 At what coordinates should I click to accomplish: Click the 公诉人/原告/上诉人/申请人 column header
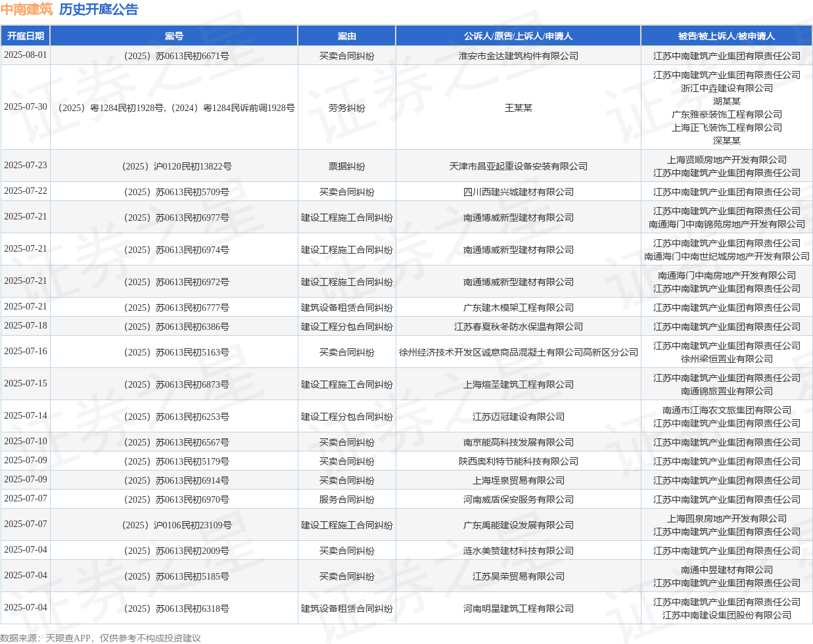point(518,36)
